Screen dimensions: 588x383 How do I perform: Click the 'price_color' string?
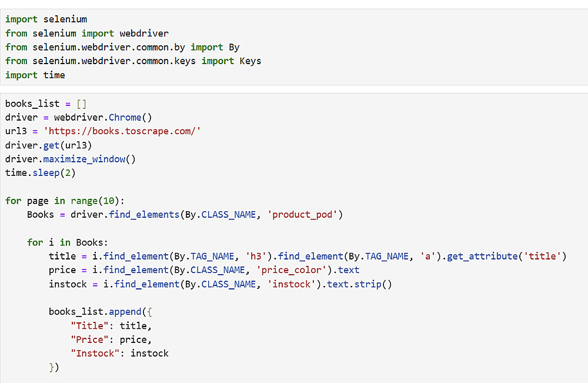coord(292,270)
